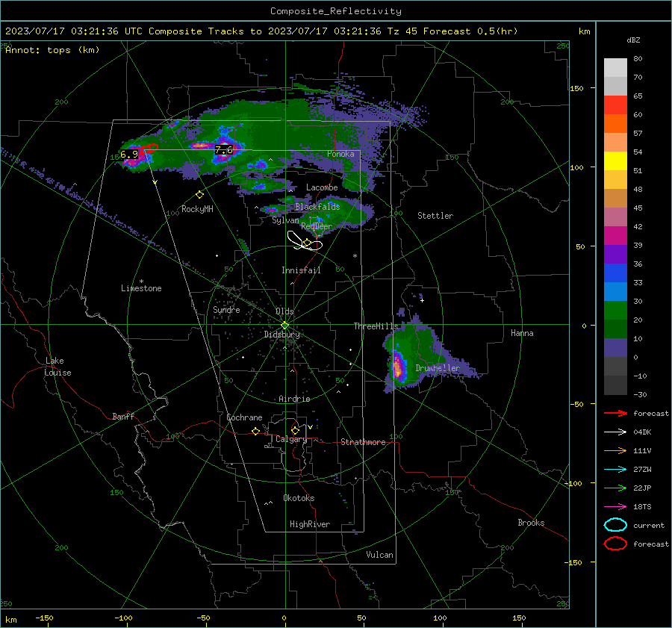The width and height of the screenshot is (672, 628).
Task: Click the RockyMH label
Action: pyautogui.click(x=197, y=209)
